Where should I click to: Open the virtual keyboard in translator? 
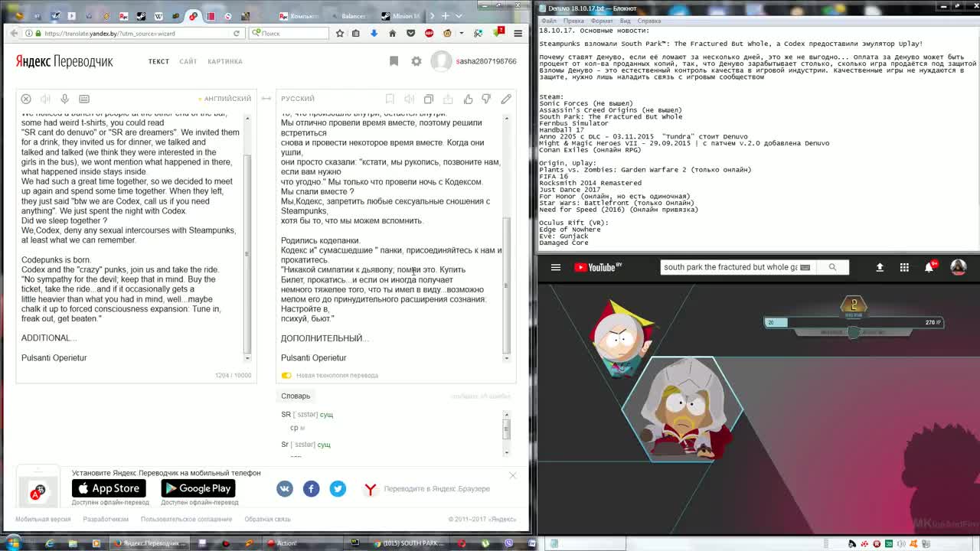84,99
